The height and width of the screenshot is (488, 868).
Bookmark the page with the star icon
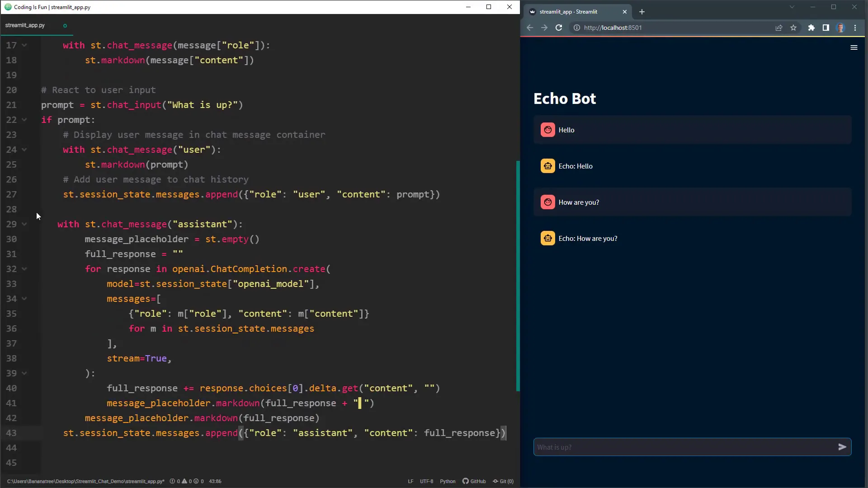click(x=794, y=28)
